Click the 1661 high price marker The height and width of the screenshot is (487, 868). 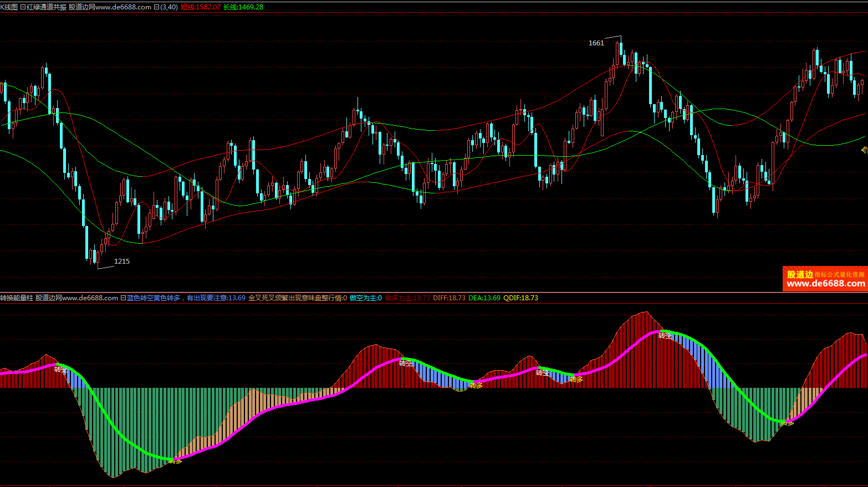point(596,43)
